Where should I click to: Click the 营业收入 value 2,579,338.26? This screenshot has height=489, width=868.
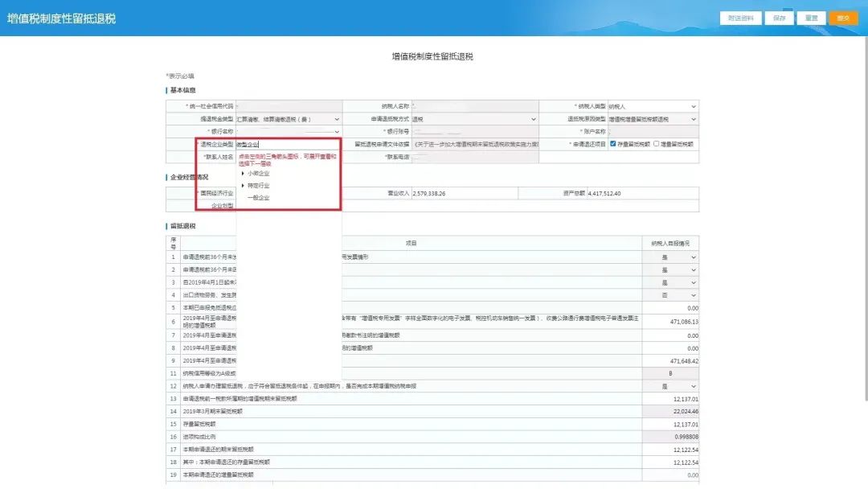pyautogui.click(x=429, y=193)
